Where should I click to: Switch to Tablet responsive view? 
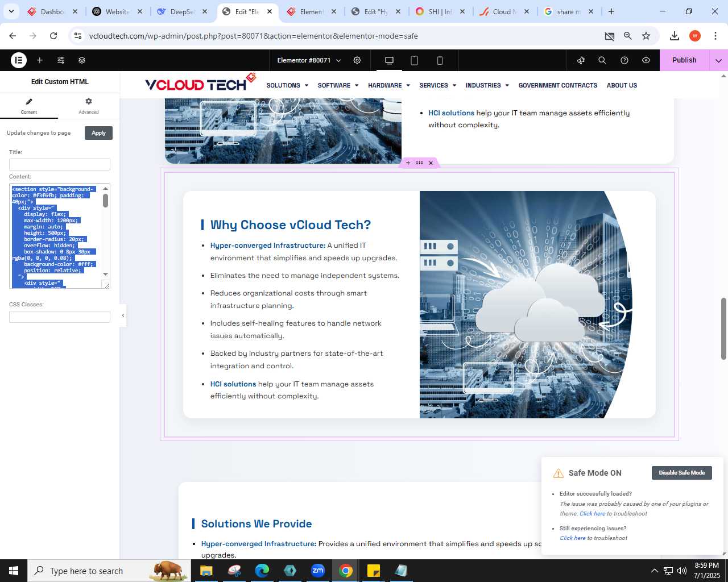click(x=415, y=60)
